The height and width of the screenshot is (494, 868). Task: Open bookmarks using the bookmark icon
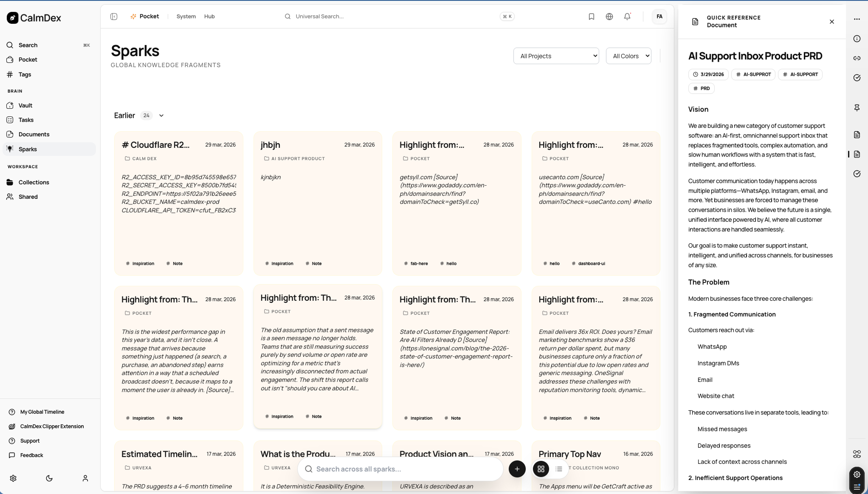click(591, 16)
